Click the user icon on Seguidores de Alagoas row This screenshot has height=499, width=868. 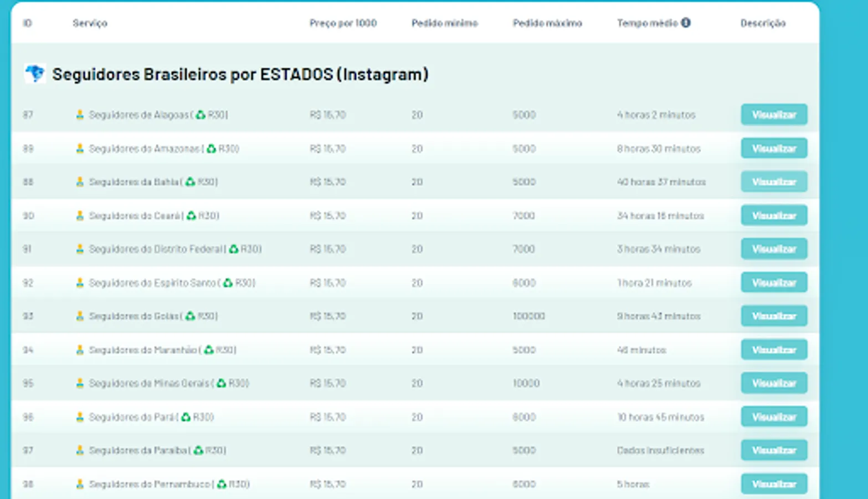click(x=80, y=115)
